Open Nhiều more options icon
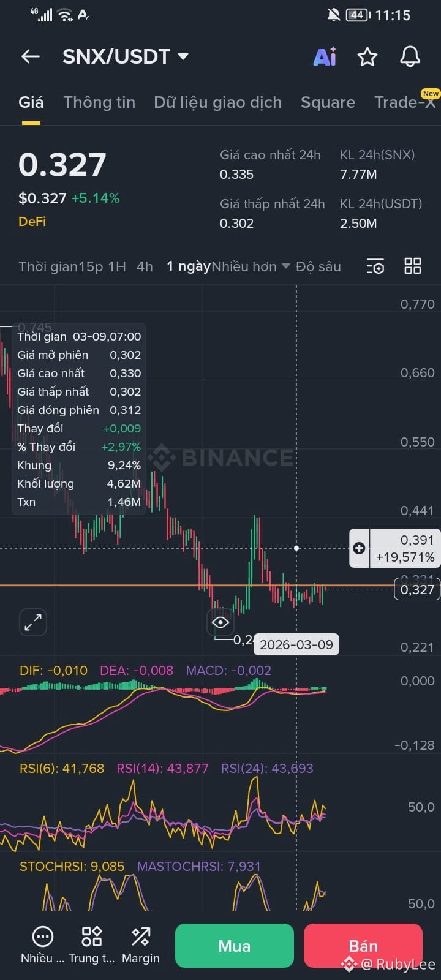This screenshot has height=980, width=441. click(x=42, y=944)
